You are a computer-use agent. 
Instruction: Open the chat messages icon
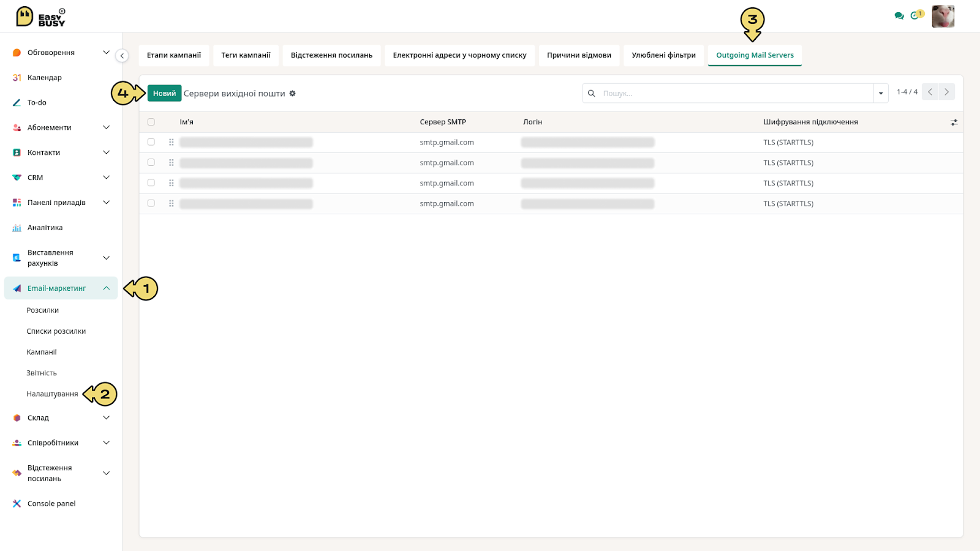point(899,16)
